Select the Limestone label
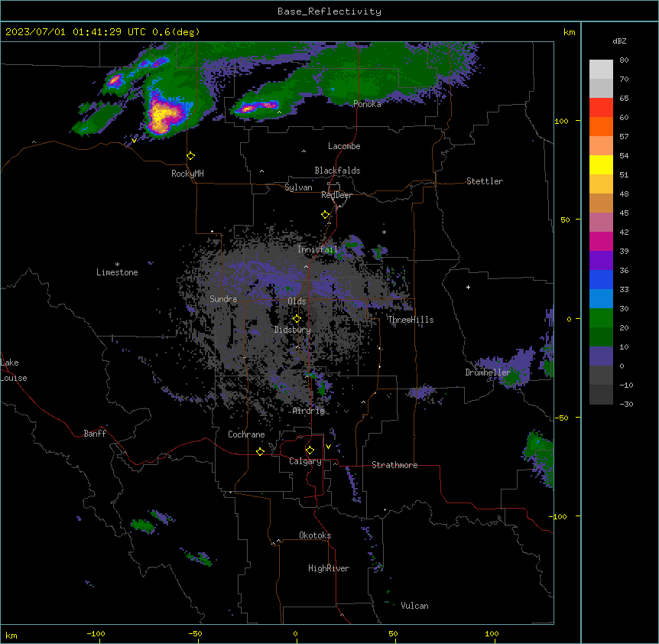 point(117,272)
